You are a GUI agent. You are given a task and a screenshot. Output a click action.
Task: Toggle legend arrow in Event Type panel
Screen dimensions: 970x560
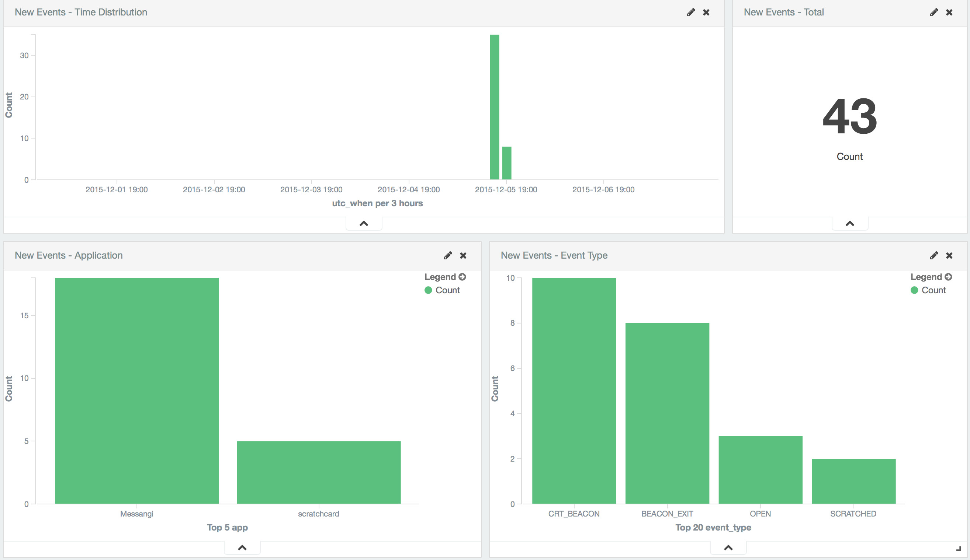click(949, 277)
